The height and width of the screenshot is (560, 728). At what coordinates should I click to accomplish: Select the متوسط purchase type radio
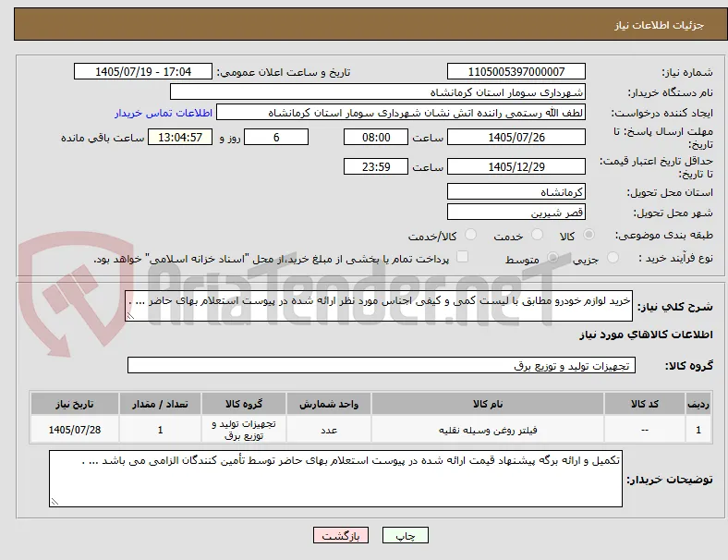pyautogui.click(x=552, y=258)
